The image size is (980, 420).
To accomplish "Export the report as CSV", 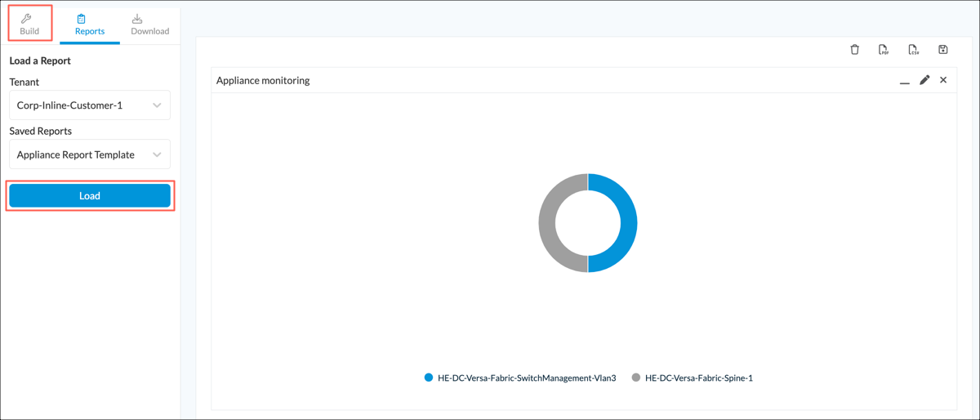I will point(913,50).
